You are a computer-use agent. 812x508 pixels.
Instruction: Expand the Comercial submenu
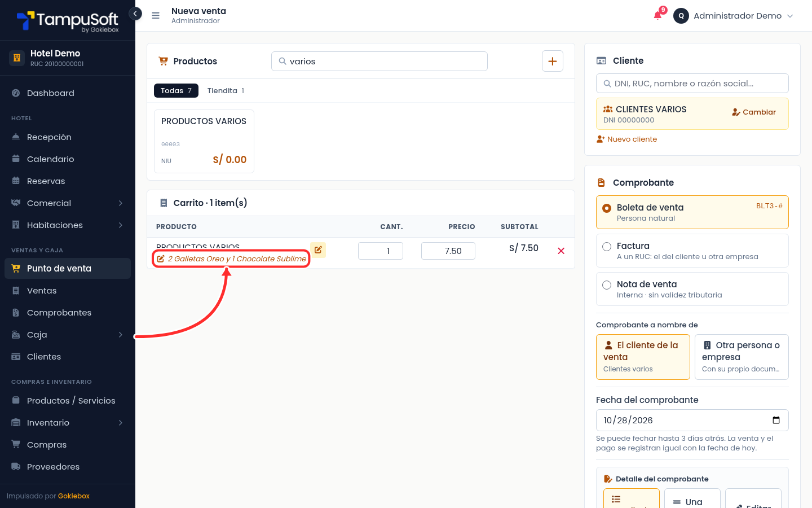(68, 203)
